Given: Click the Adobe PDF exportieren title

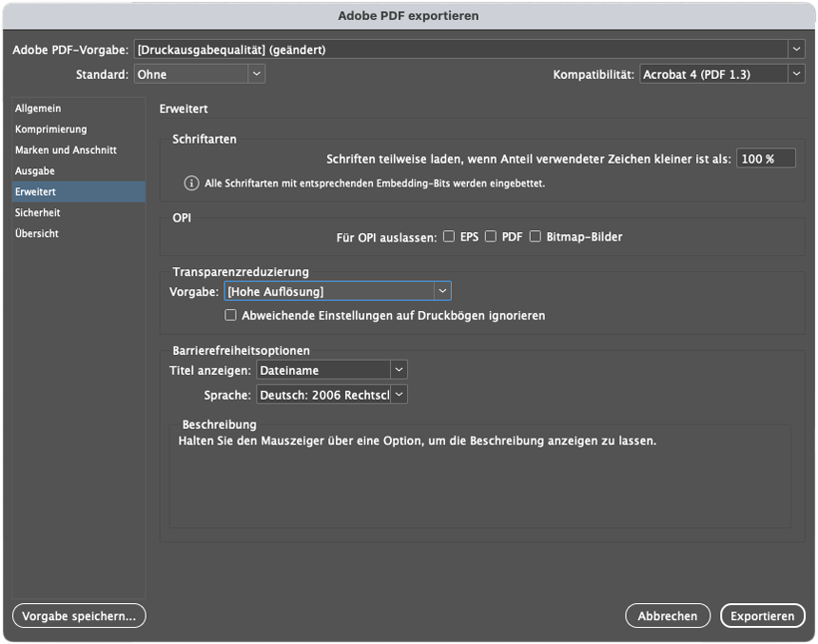Looking at the screenshot, I should tap(408, 15).
